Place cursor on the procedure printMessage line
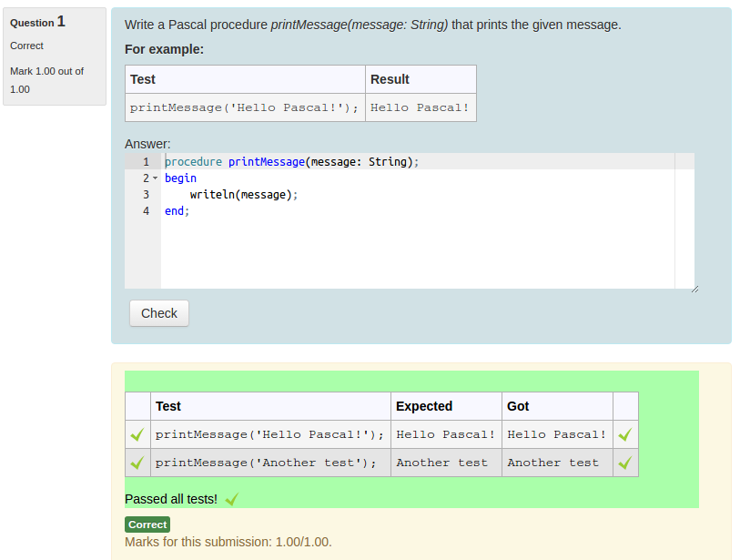 291,162
